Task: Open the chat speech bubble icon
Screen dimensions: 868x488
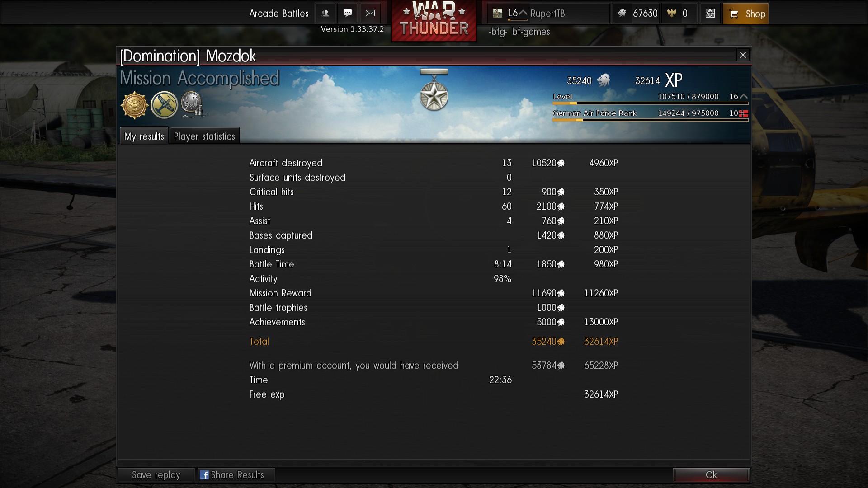Action: click(348, 14)
